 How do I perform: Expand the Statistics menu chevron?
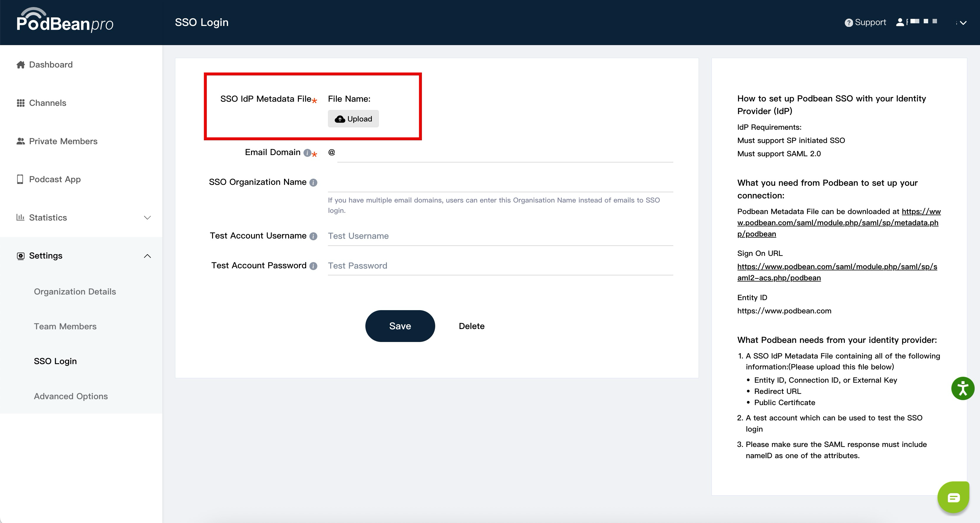[147, 218]
